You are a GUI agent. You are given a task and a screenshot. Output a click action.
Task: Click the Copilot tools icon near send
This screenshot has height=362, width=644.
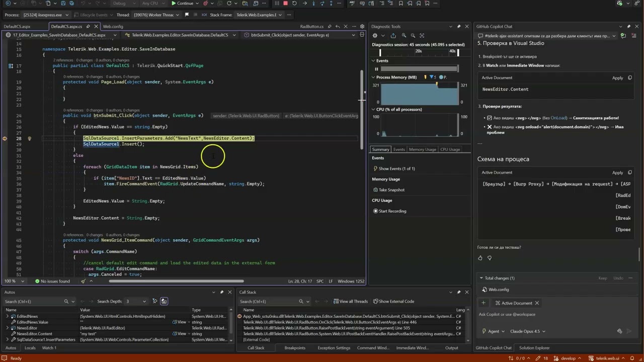tap(620, 331)
